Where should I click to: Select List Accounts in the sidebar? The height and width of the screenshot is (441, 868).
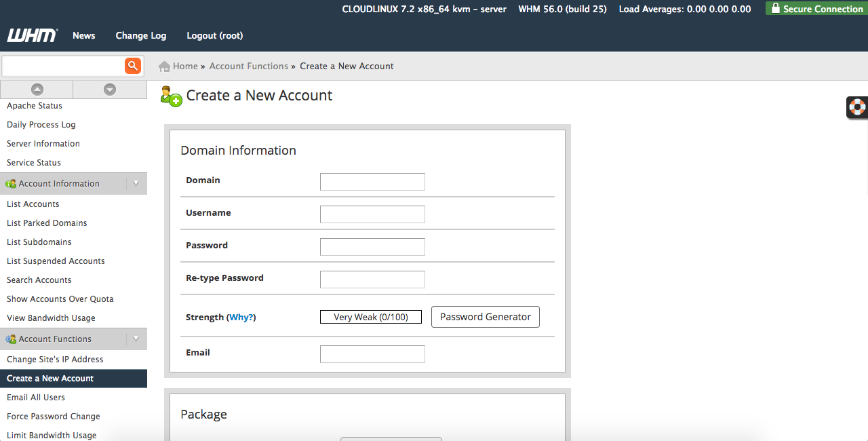coord(33,204)
